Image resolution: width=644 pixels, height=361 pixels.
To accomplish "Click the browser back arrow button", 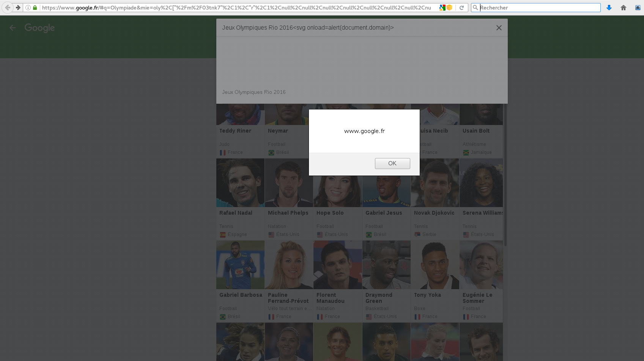I will [7, 8].
